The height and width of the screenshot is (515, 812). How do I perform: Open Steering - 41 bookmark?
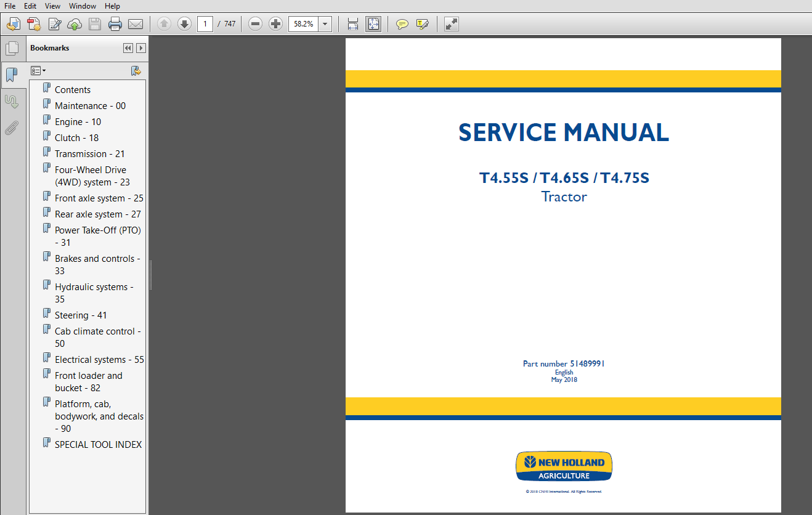pyautogui.click(x=81, y=315)
